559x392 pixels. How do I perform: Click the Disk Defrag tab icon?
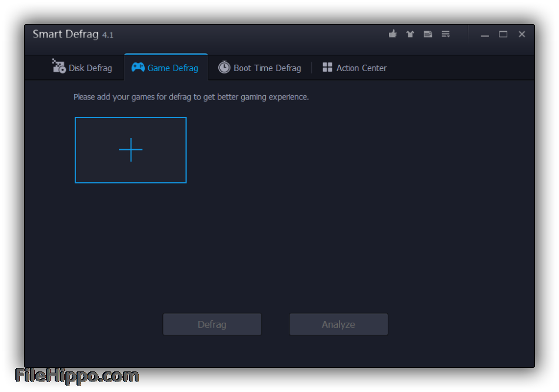click(x=59, y=67)
